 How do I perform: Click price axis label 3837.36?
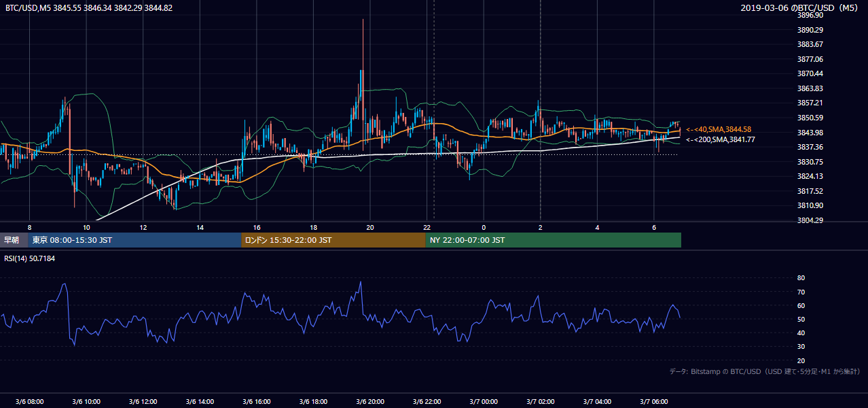[810, 147]
